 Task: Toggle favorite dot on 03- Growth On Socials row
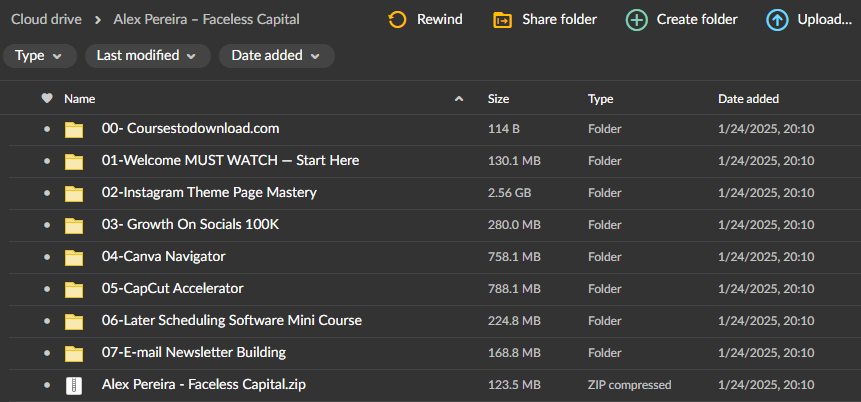click(47, 225)
